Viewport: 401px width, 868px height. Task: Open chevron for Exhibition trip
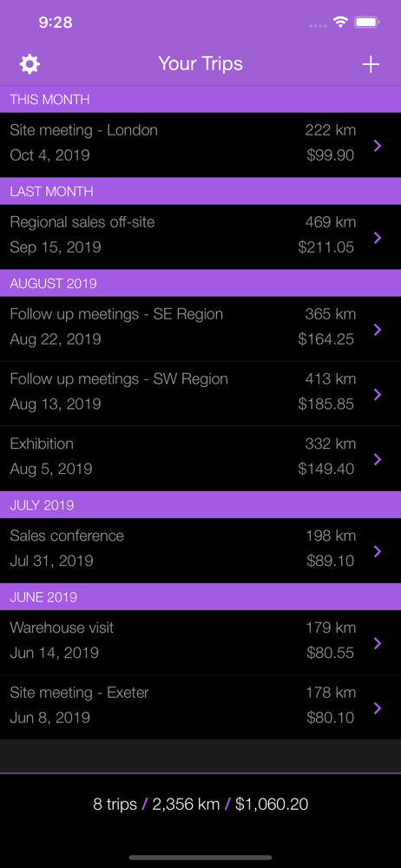[x=378, y=459]
